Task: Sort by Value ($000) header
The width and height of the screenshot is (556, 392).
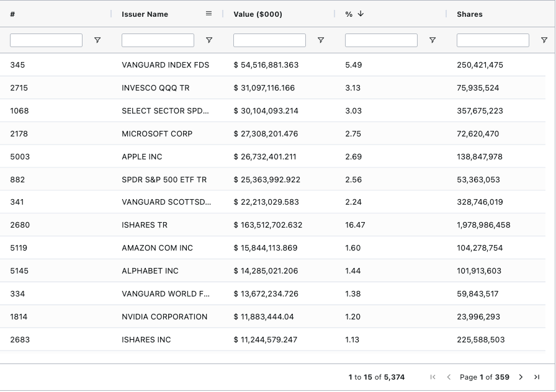Action: coord(258,14)
